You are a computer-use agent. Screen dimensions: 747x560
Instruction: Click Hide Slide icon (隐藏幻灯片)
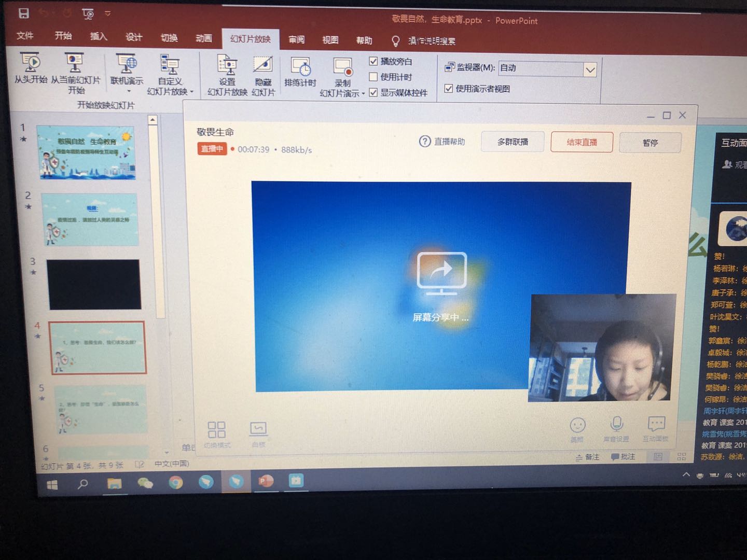tap(263, 76)
